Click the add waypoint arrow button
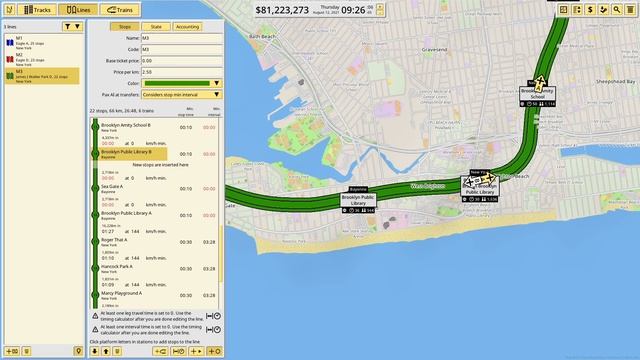This screenshot has width=640, height=360. point(196,351)
